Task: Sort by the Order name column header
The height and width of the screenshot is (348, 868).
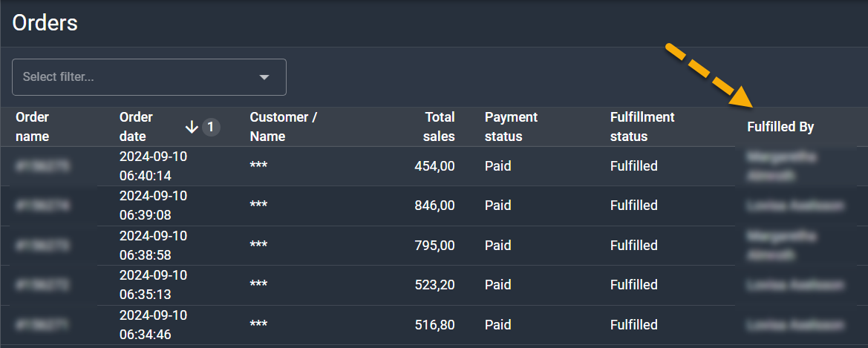Action: pos(32,127)
